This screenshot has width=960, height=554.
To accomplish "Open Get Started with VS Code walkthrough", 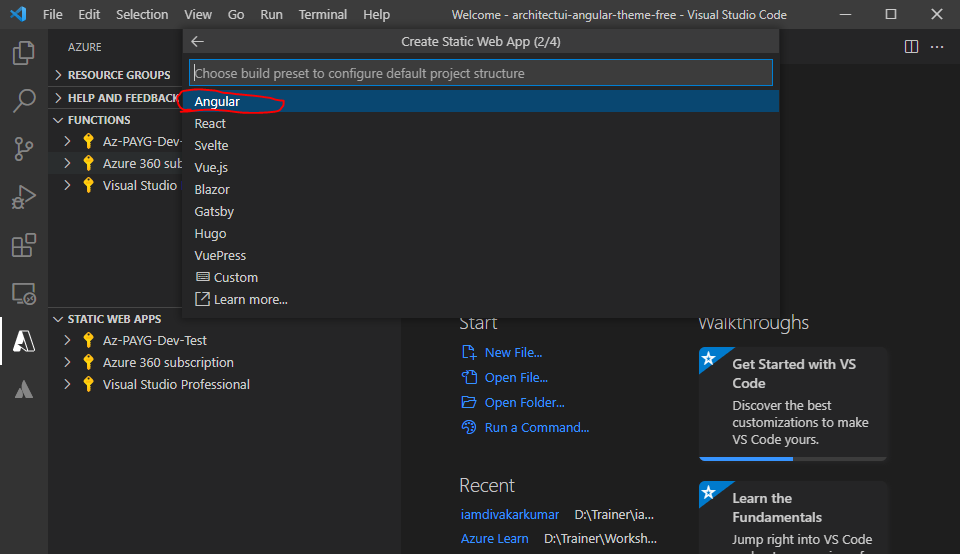I will tap(793, 404).
